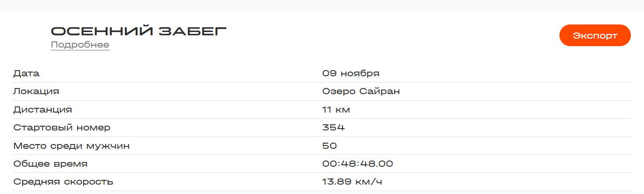Image resolution: width=644 pixels, height=194 pixels.
Task: Select the Стартовый номер label
Action: click(x=62, y=128)
